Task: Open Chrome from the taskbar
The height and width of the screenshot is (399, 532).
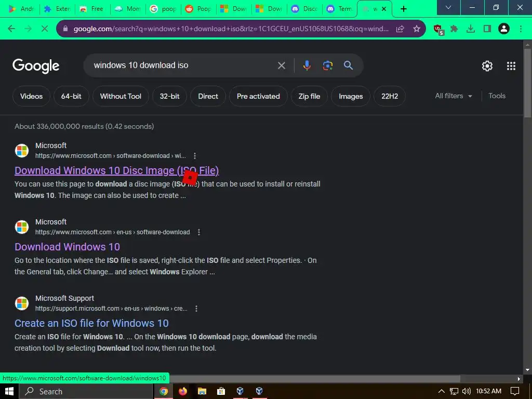Action: coord(164,391)
